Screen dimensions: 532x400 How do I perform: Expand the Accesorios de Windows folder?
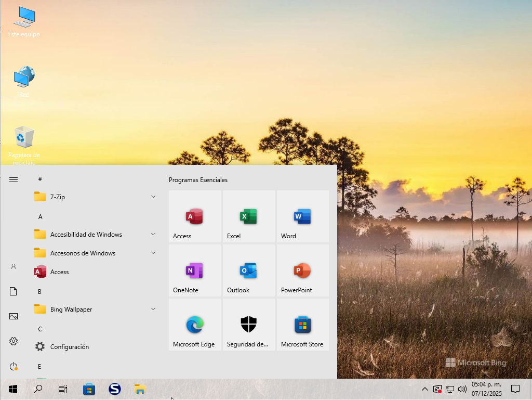pyautogui.click(x=153, y=253)
